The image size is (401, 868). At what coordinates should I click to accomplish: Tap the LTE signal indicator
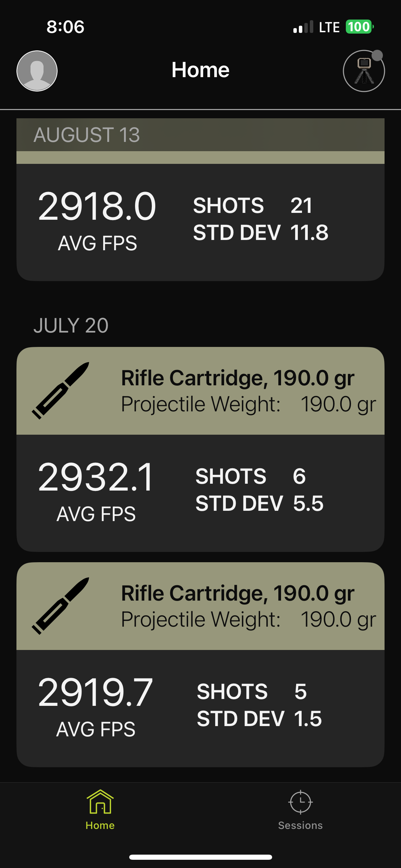click(x=329, y=27)
